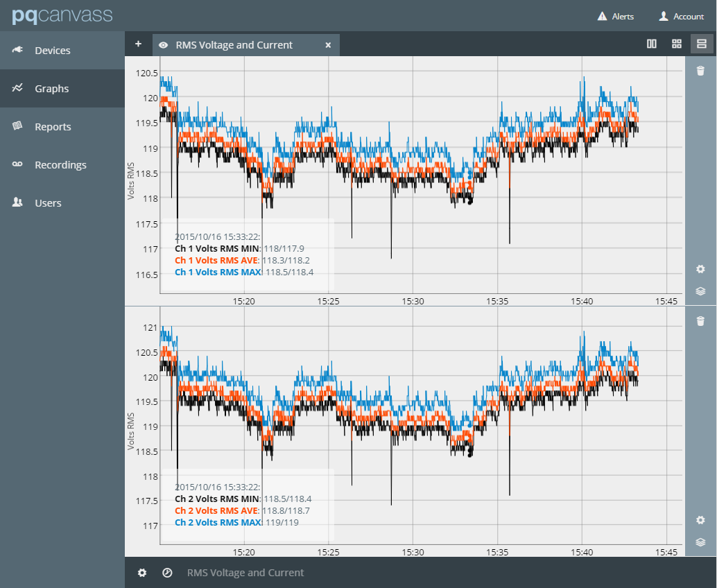Open the Alerts notifications
This screenshot has height=588, width=717.
coord(615,16)
